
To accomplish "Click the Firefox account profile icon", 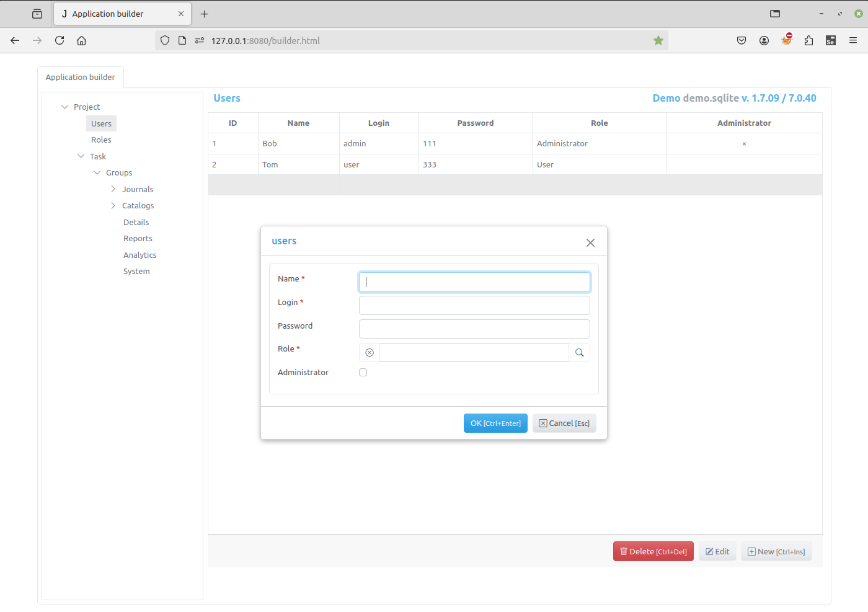I will click(x=764, y=40).
